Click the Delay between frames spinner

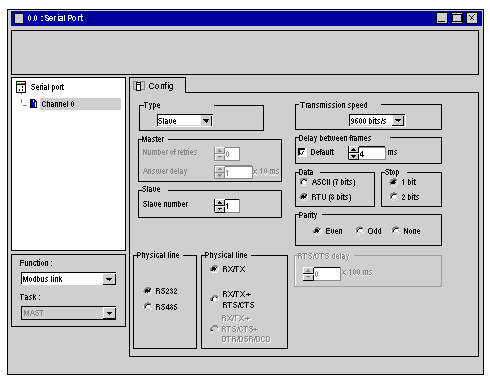pos(353,153)
